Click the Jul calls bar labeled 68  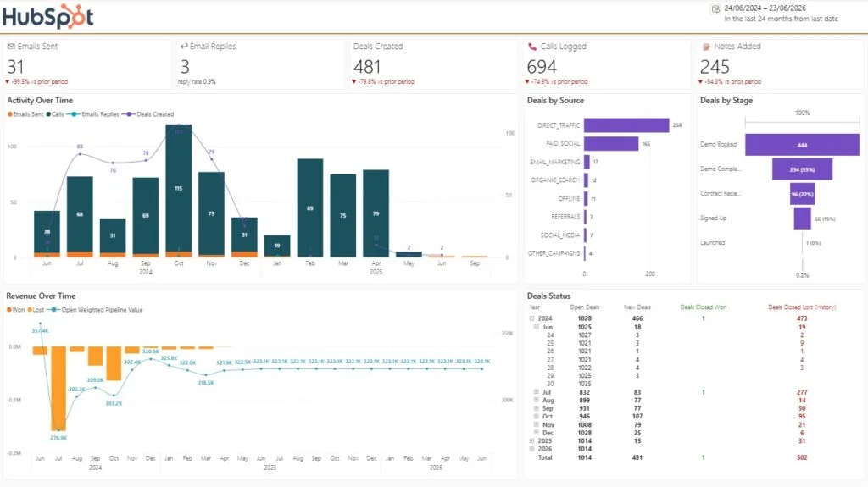click(x=80, y=214)
